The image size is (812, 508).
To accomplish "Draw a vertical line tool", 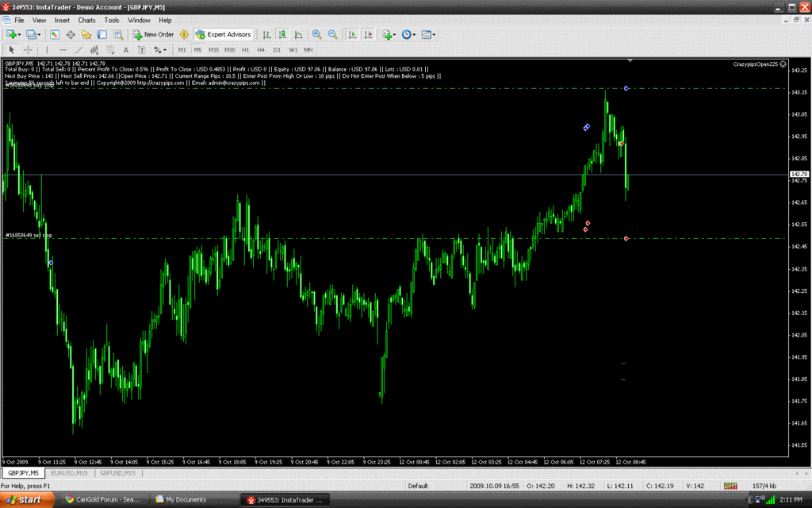I will pos(47,50).
